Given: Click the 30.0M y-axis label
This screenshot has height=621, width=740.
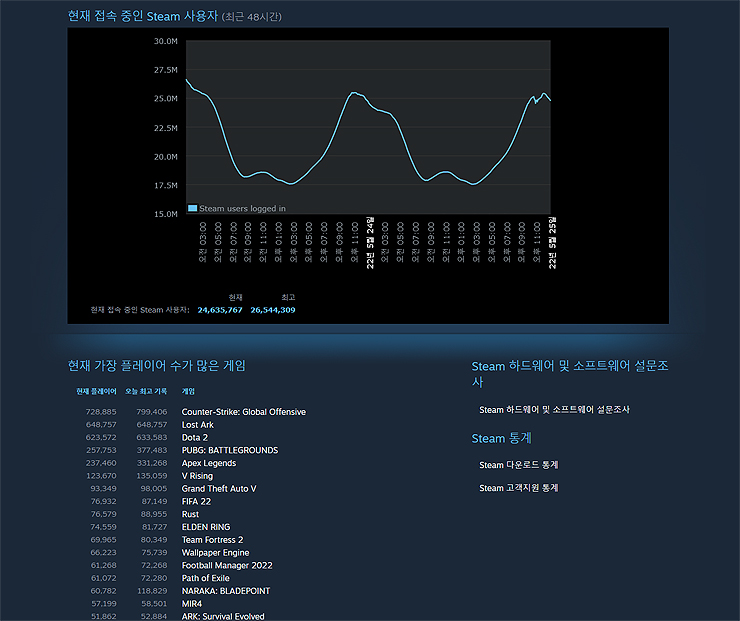Looking at the screenshot, I should pyautogui.click(x=166, y=41).
